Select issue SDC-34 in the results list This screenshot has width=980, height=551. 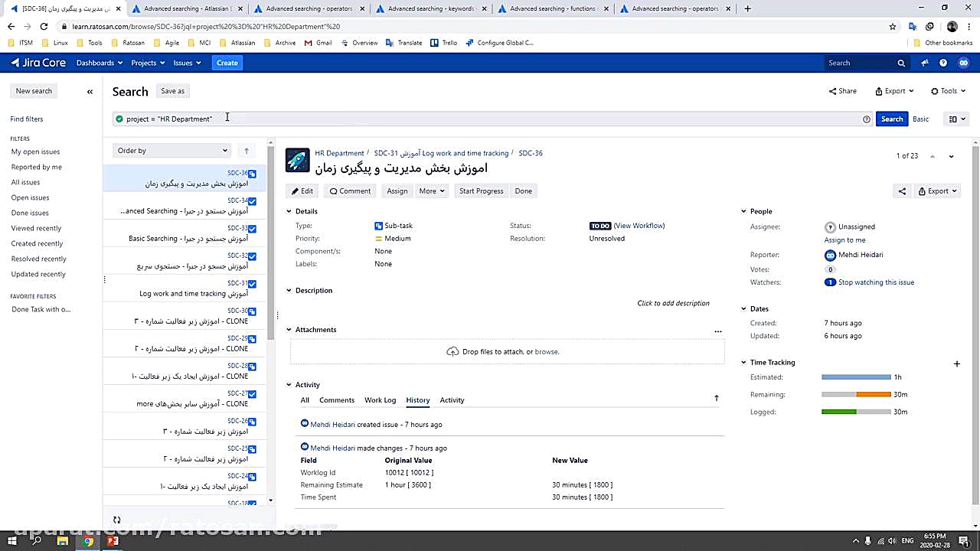[x=185, y=206]
